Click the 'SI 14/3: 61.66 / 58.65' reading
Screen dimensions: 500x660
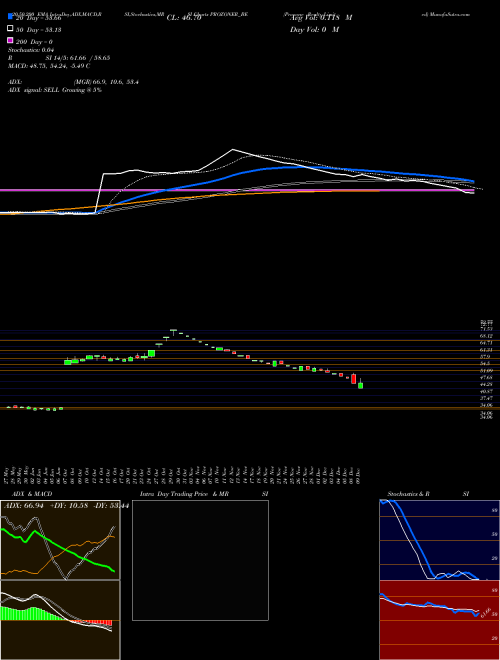coord(78,58)
